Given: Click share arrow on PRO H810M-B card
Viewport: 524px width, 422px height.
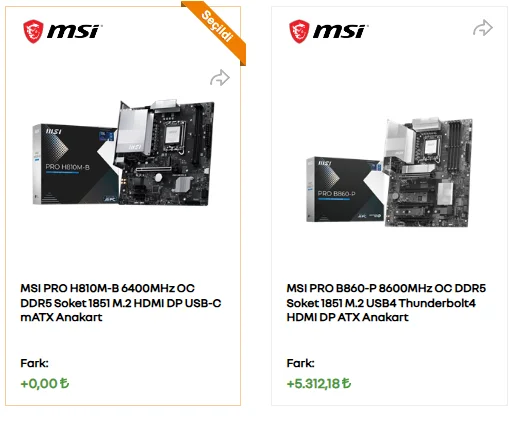Looking at the screenshot, I should [220, 78].
